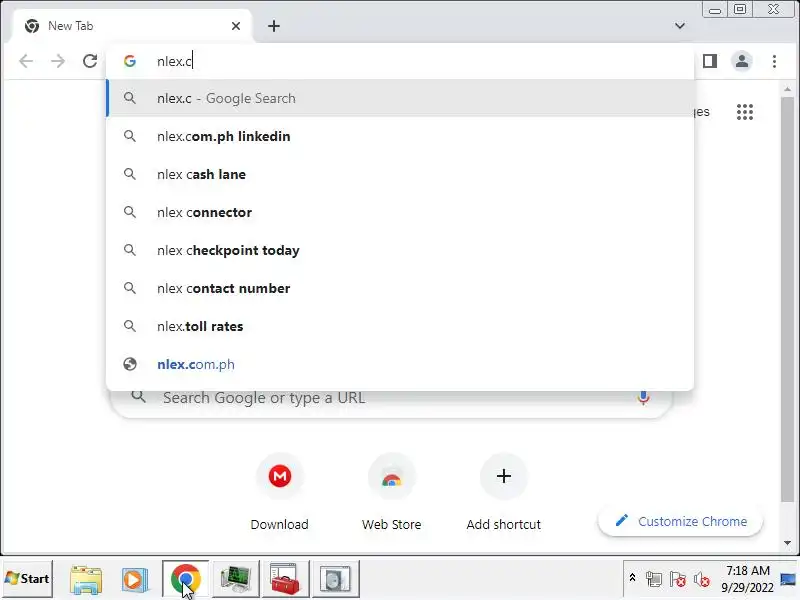Open the media player taskbar icon
This screenshot has height=600, width=800.
(134, 579)
